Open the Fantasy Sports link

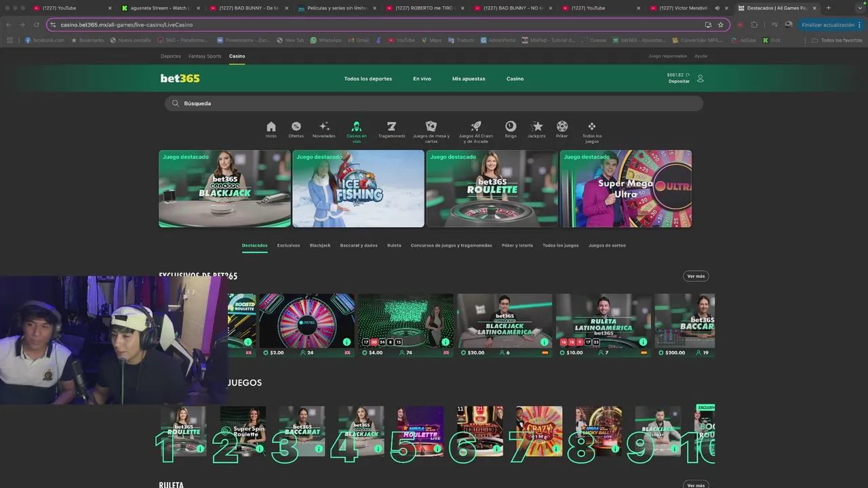[205, 56]
